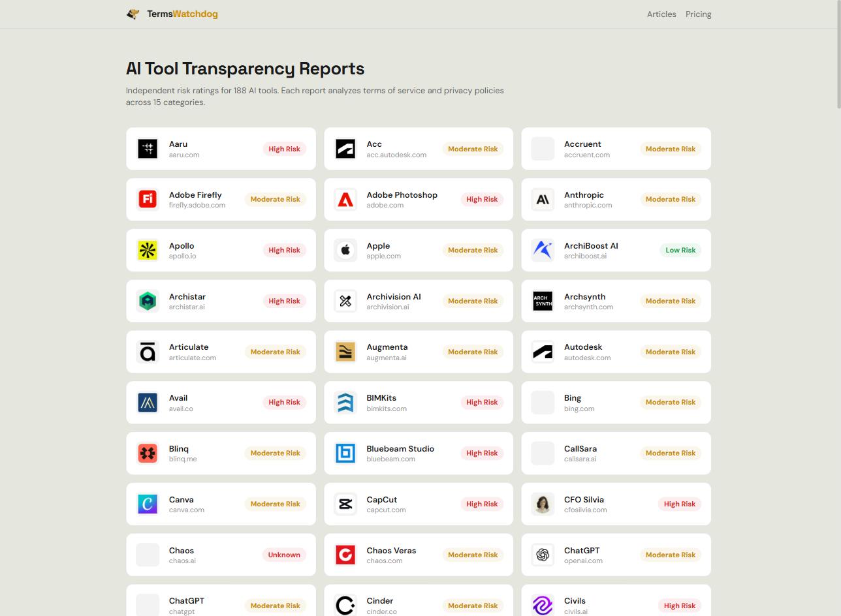Click Adobe Firefly's Moderate Risk badge
This screenshot has height=616, width=841.
276,199
